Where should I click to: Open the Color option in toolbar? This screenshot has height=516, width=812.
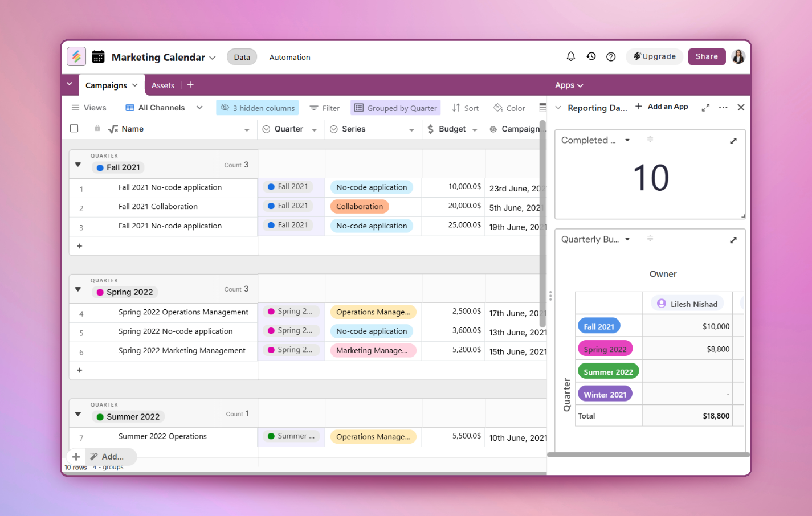pyautogui.click(x=509, y=108)
